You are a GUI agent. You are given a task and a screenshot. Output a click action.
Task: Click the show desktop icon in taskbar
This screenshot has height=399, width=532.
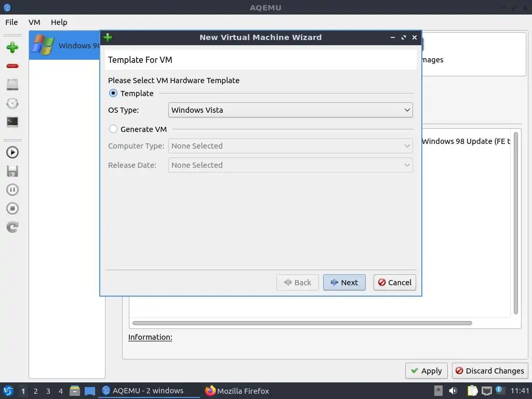90,391
